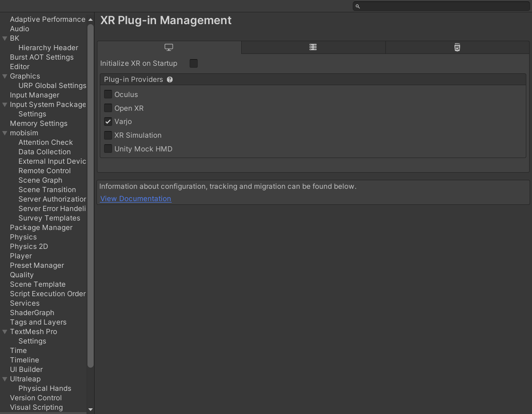
Task: Select Settings under Input System Package
Action: pyautogui.click(x=32, y=114)
